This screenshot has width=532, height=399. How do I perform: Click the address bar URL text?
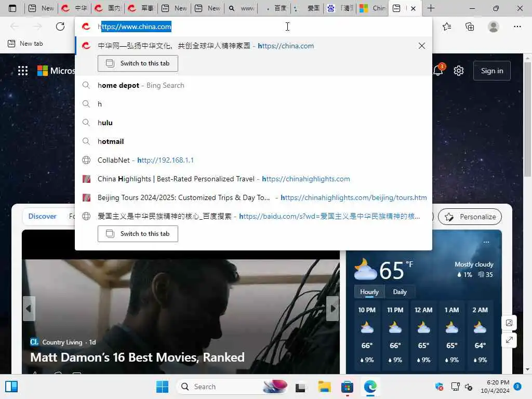pyautogui.click(x=135, y=26)
